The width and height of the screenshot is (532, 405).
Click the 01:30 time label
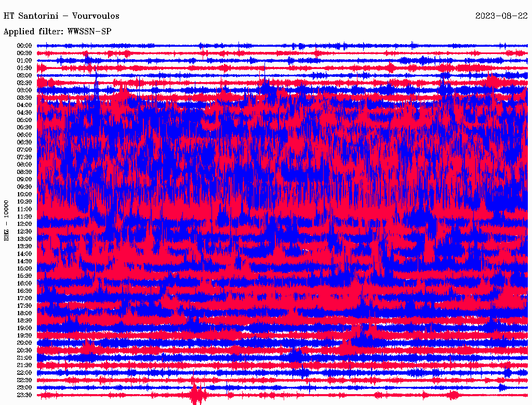pyautogui.click(x=24, y=68)
